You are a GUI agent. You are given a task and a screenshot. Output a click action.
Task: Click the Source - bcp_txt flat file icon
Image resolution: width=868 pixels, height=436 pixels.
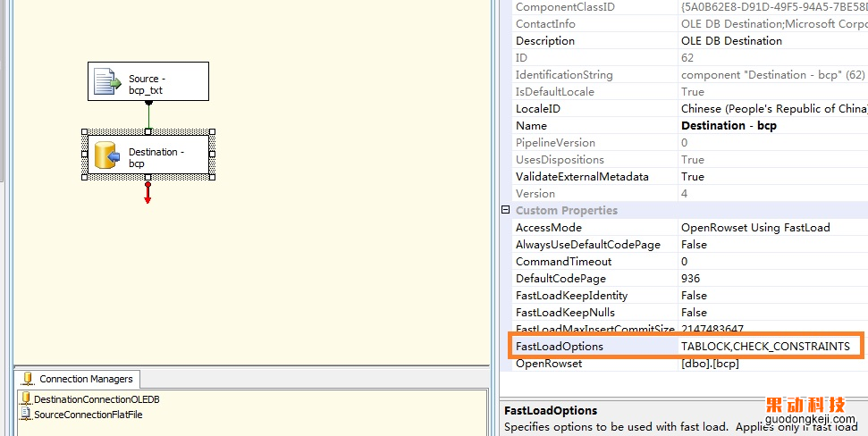pyautogui.click(x=107, y=82)
